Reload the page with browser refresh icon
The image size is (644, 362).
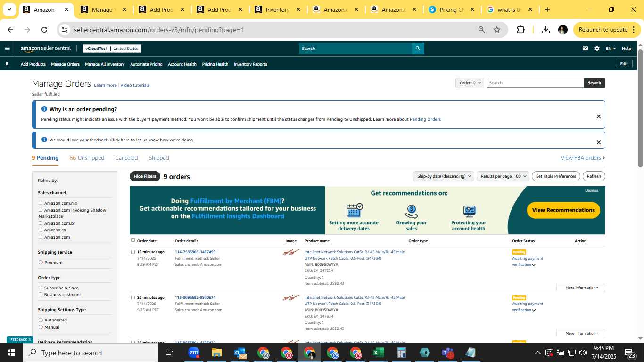tap(44, 30)
